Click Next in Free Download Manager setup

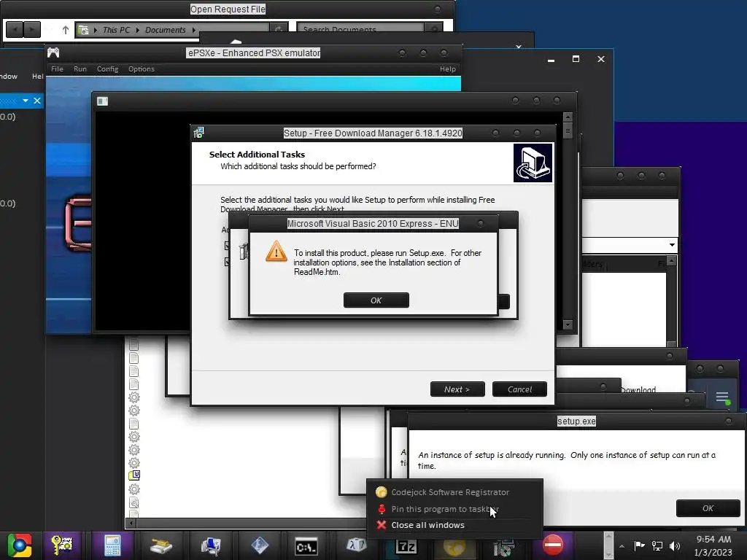coord(457,389)
